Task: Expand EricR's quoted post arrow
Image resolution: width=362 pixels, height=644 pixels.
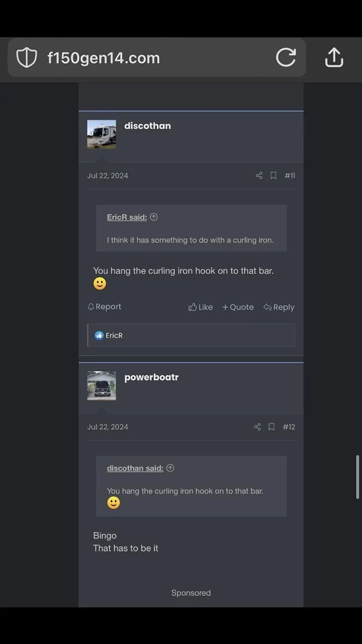Action: pos(154,217)
